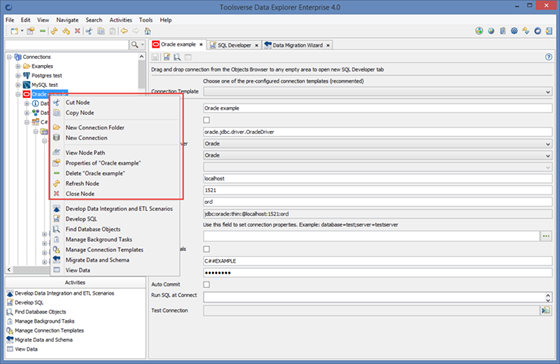Switch to the Data Migration Wizard tab
The height and width of the screenshot is (364, 560).
[298, 45]
